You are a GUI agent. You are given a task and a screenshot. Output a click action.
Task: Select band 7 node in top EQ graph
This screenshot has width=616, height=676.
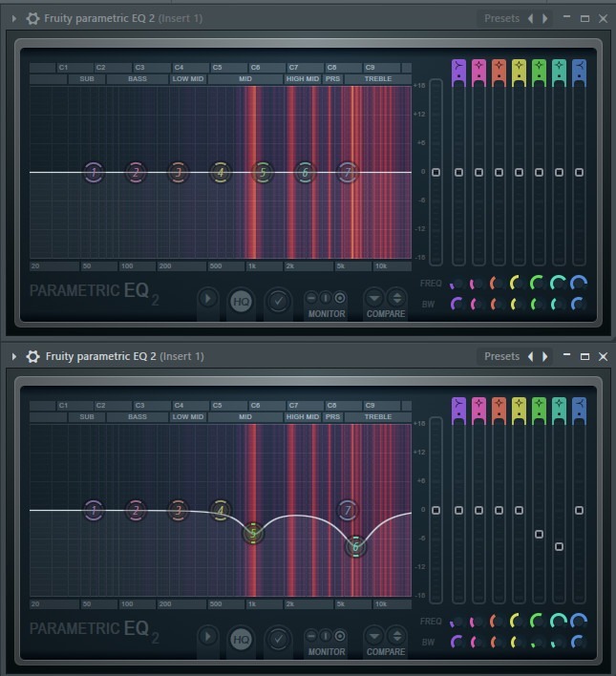(348, 173)
